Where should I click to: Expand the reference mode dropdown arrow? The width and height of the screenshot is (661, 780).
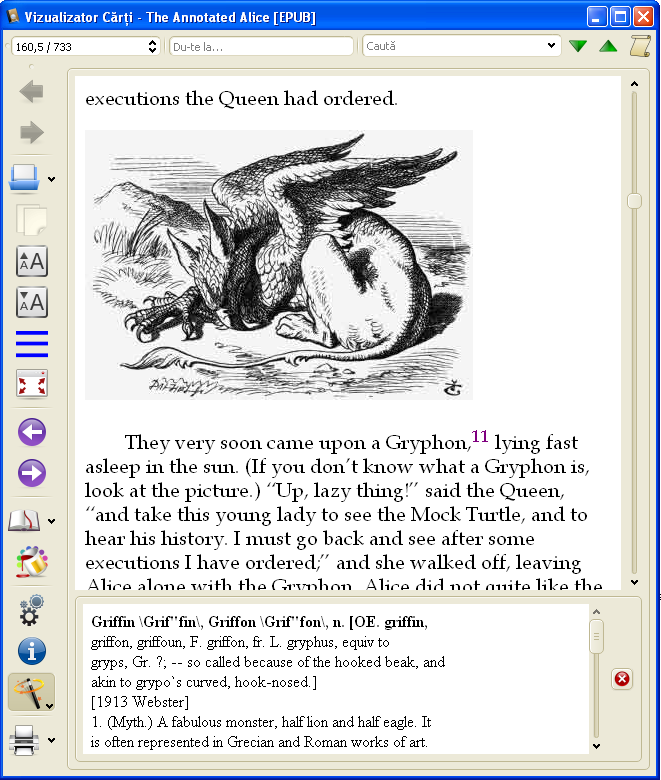pyautogui.click(x=49, y=705)
